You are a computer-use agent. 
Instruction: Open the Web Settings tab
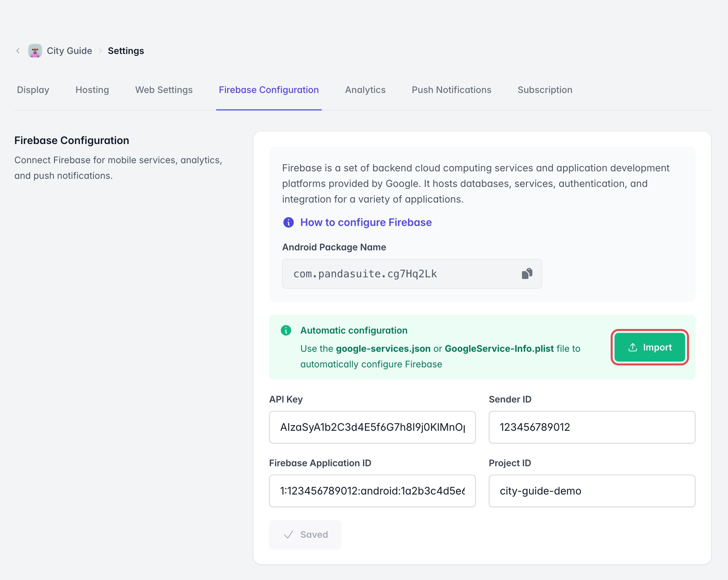tap(164, 90)
